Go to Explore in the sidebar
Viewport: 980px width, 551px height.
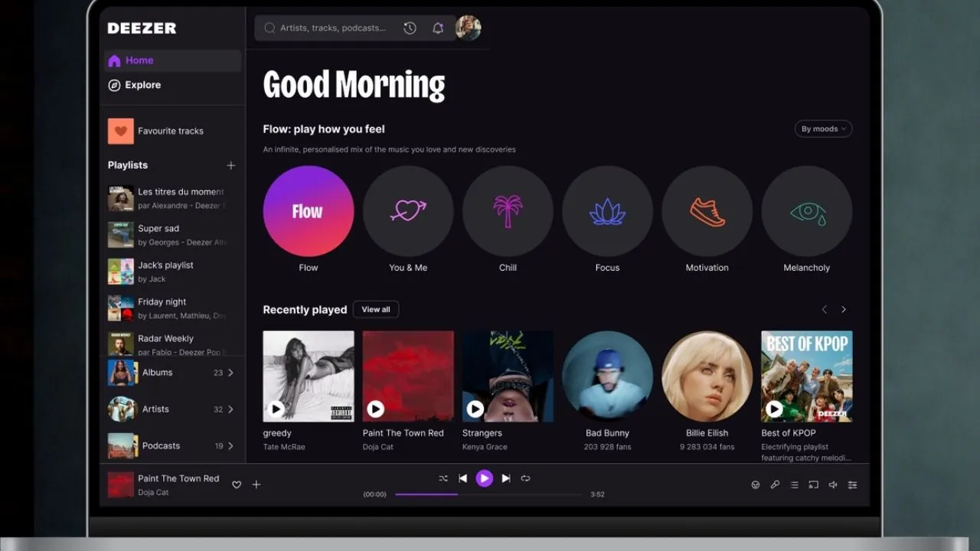click(x=142, y=85)
